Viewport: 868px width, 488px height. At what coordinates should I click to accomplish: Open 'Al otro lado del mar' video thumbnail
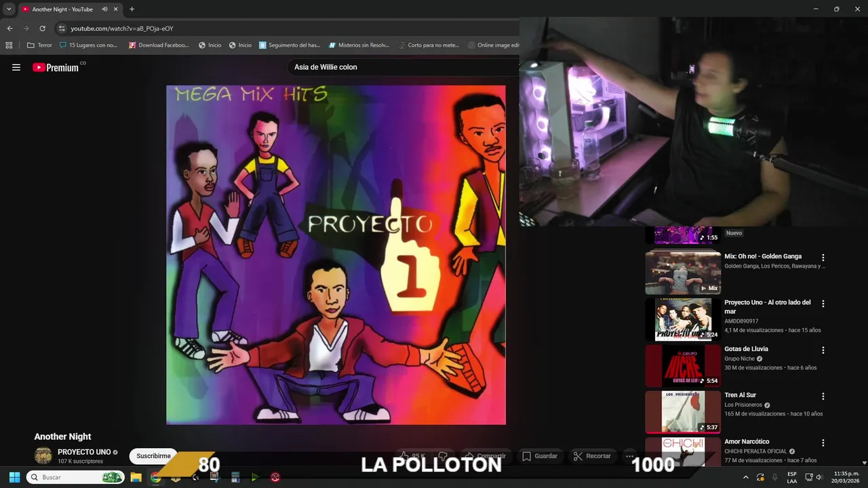(683, 319)
